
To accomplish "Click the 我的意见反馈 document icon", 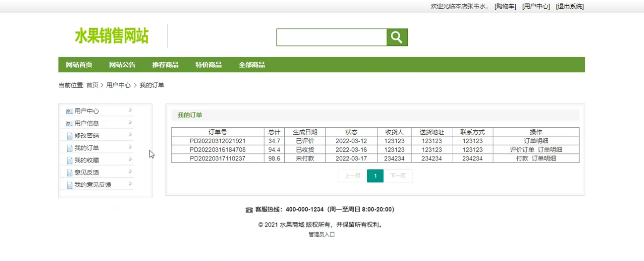I will pos(69,185).
